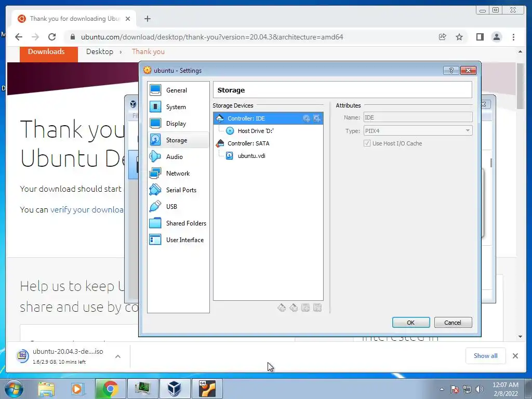Click add hard disk icon on IDE controller row
The image size is (532, 399).
click(317, 118)
